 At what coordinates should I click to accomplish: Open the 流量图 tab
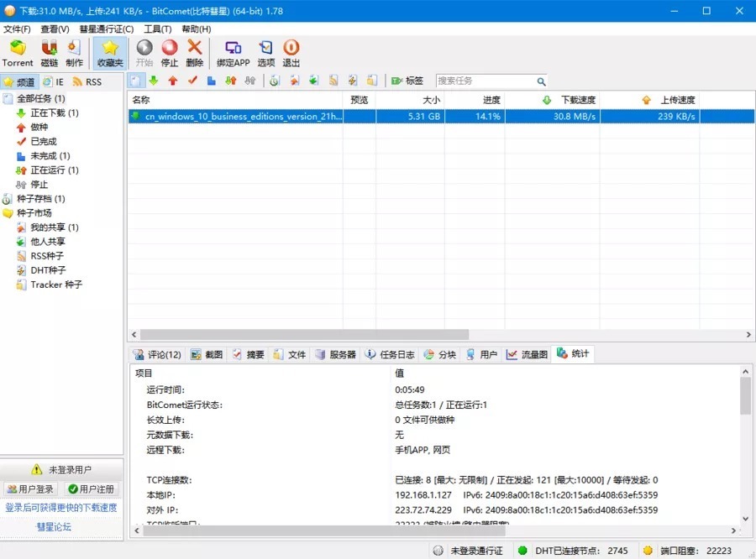[527, 355]
